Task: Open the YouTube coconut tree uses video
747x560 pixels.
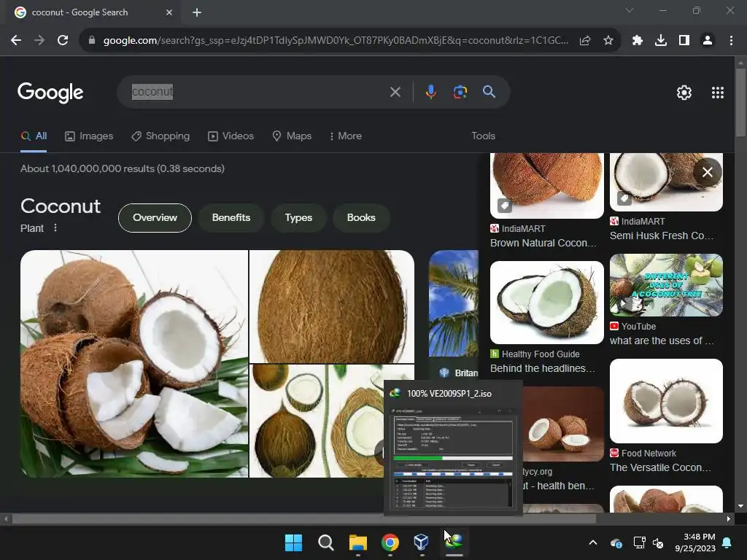Action: [x=666, y=285]
